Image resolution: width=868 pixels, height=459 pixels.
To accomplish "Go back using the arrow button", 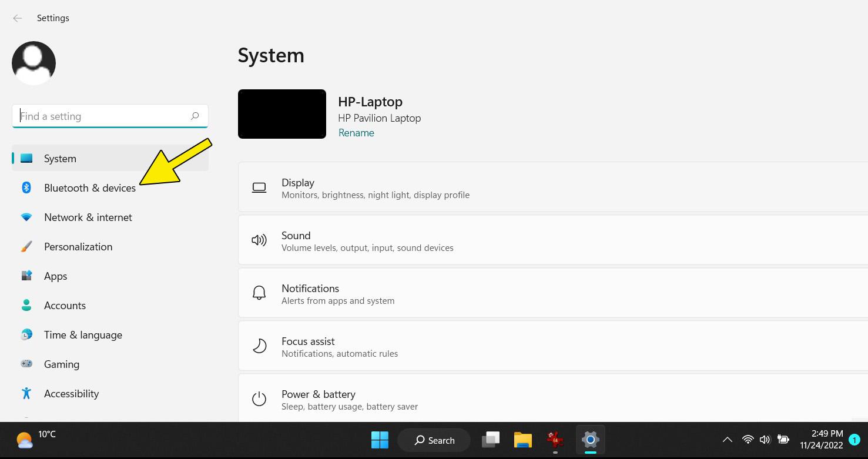I will (x=18, y=18).
